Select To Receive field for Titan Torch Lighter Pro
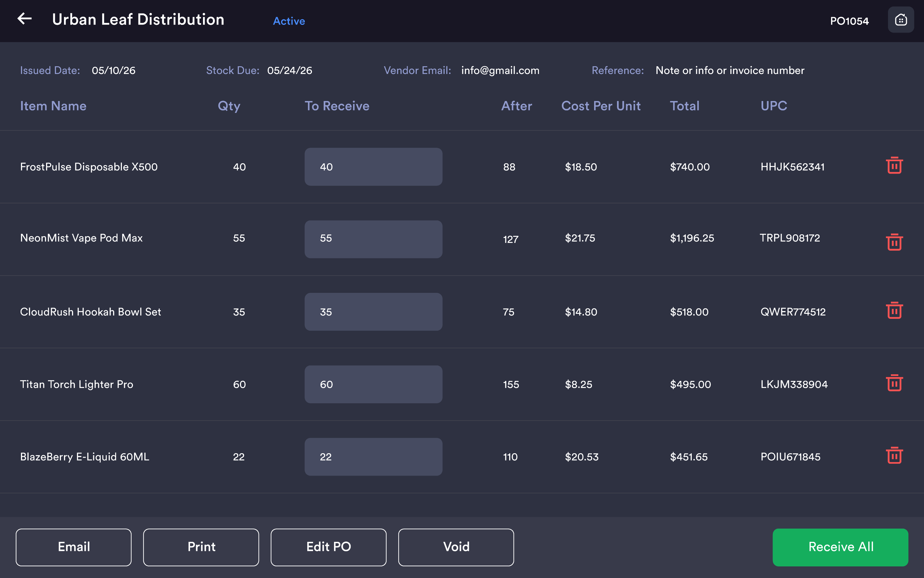 pyautogui.click(x=373, y=384)
